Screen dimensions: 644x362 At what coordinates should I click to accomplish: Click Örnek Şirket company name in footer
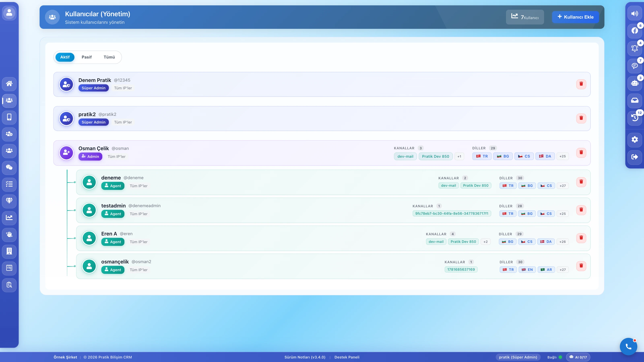point(65,357)
